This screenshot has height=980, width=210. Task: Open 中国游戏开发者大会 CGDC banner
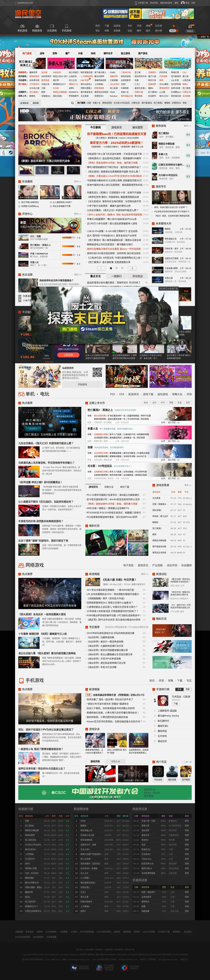click(105, 792)
